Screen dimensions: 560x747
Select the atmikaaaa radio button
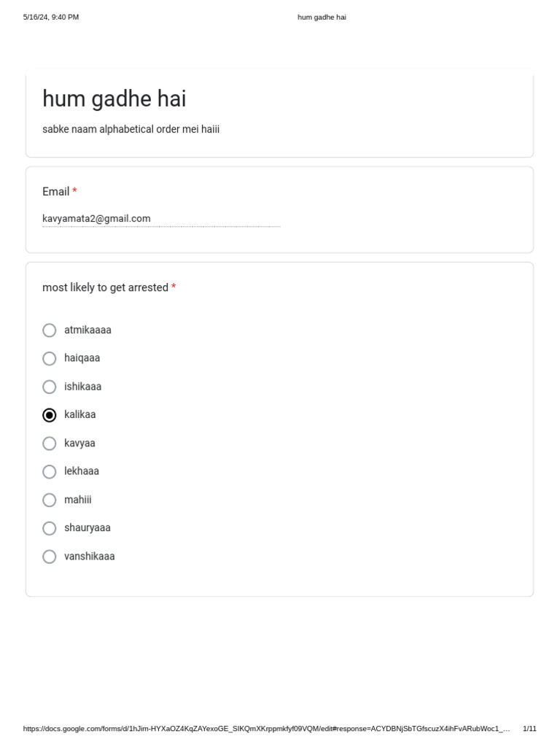tap(50, 330)
